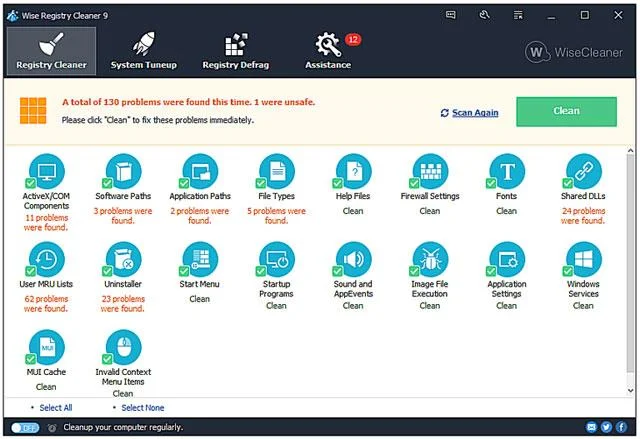Click the feedback message icon in title bar
640x439 pixels.
(451, 15)
